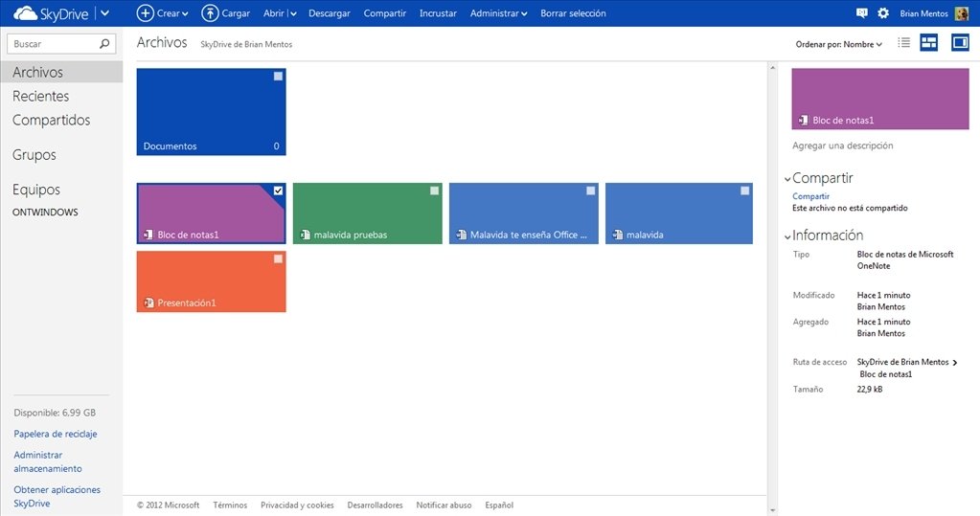Viewport: 980px width, 516px height.
Task: Click SkyDrive de Brian Mentos breadcrumb text
Action: (246, 44)
